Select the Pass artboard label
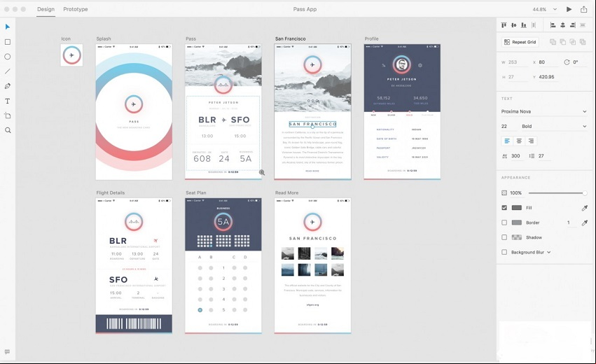The image size is (596, 364). 190,38
